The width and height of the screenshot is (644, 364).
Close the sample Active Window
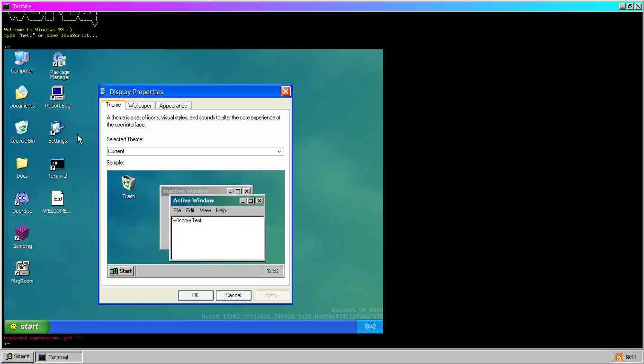[259, 201]
